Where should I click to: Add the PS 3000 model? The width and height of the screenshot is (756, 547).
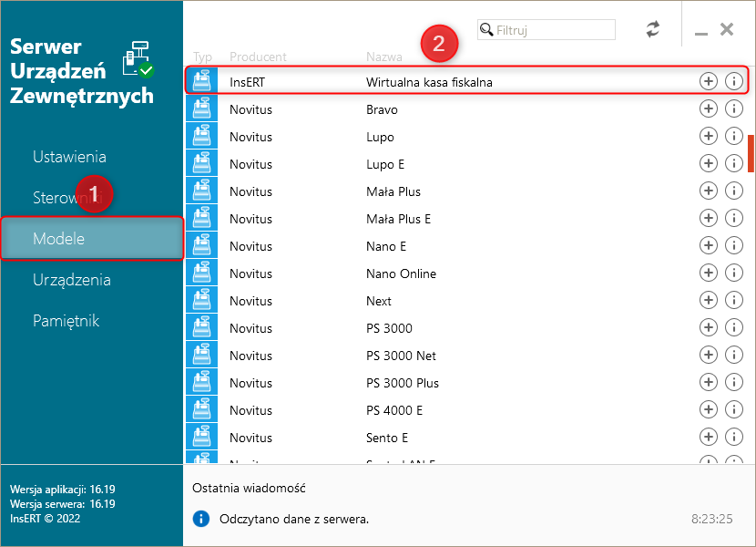pos(709,327)
